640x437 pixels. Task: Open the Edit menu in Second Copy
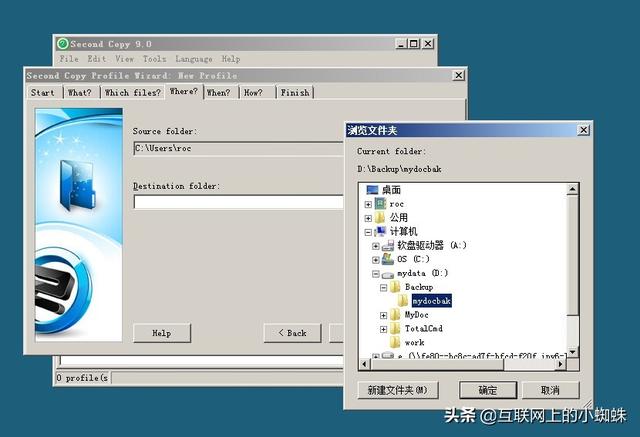[97, 59]
